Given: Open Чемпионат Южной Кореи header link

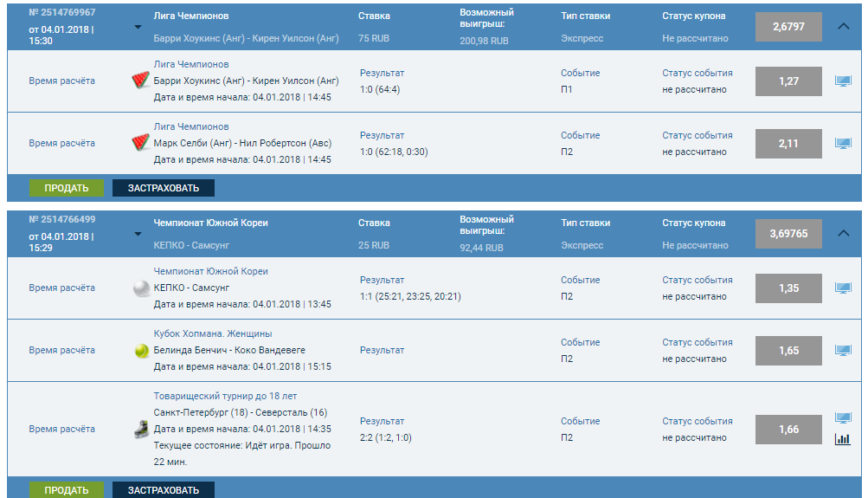Looking at the screenshot, I should tap(210, 223).
